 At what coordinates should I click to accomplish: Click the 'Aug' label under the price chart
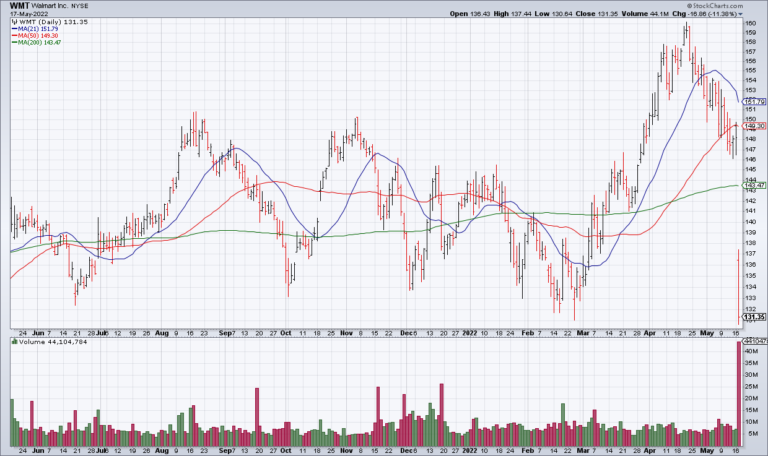(x=161, y=333)
